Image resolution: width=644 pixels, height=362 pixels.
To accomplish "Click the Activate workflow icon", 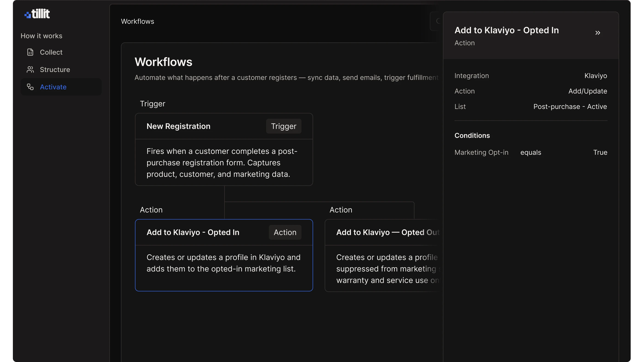I will pos(30,87).
